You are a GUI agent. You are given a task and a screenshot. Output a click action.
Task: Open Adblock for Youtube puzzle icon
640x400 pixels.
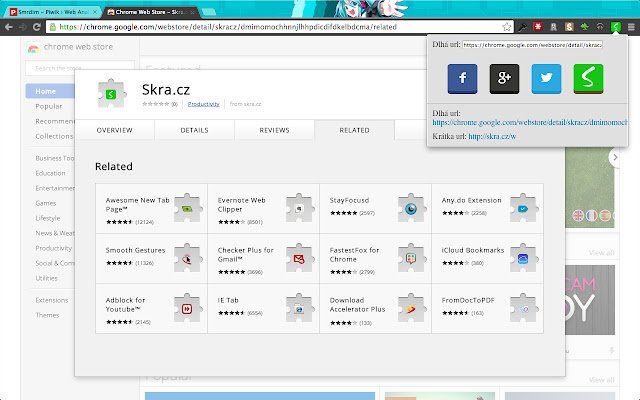(x=187, y=308)
